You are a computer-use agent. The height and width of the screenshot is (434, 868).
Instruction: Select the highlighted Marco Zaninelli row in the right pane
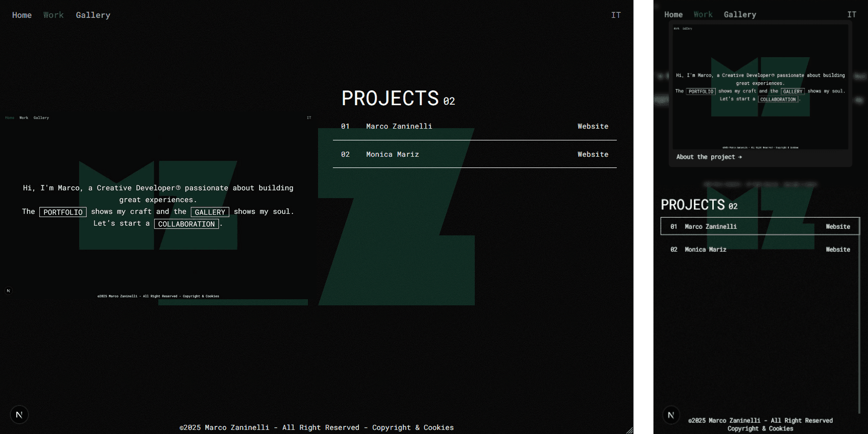coord(760,226)
